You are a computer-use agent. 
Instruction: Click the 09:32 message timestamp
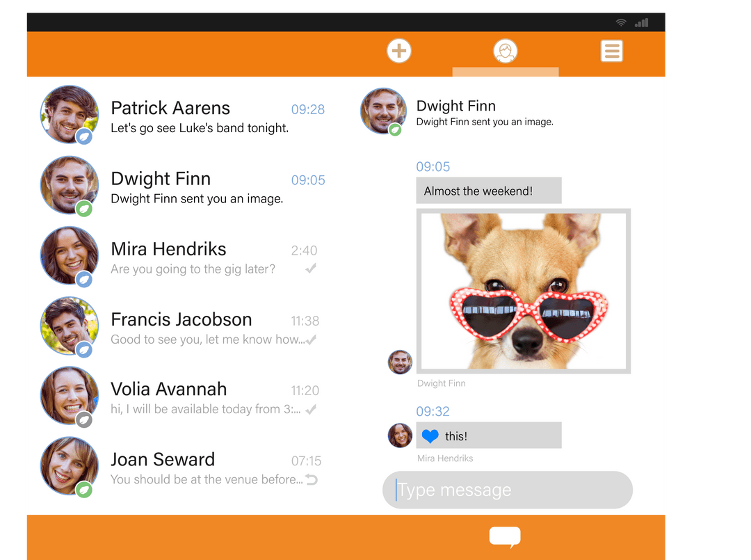433,412
